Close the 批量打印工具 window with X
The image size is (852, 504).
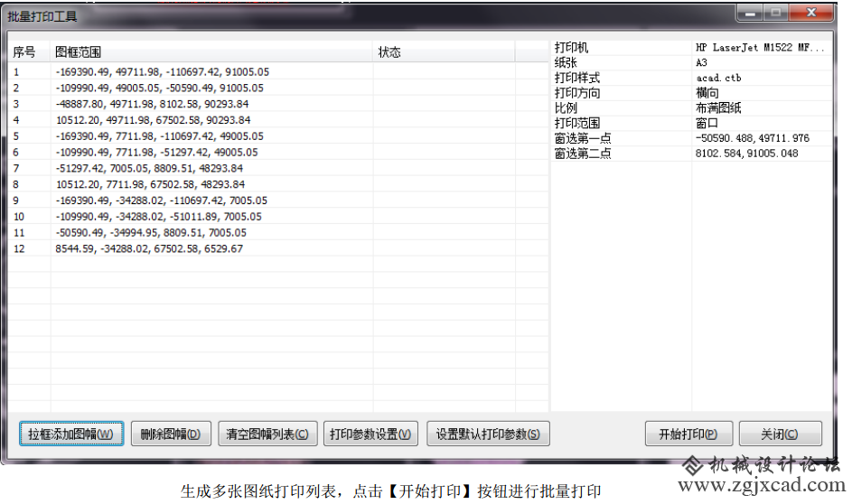tap(811, 13)
